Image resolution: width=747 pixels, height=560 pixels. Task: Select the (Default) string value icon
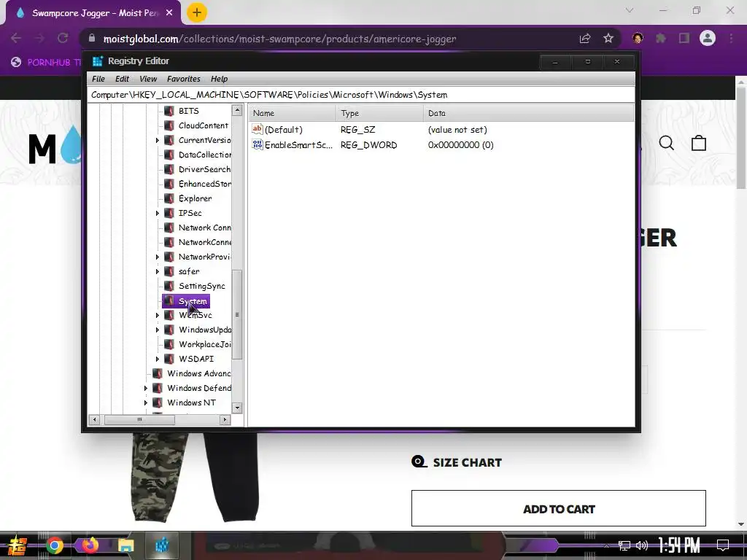pos(258,129)
